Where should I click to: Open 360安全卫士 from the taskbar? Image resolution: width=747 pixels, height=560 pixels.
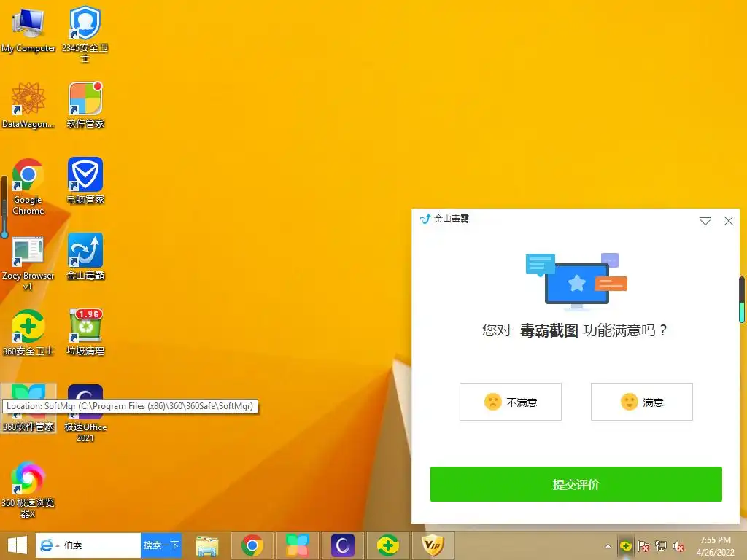[388, 545]
